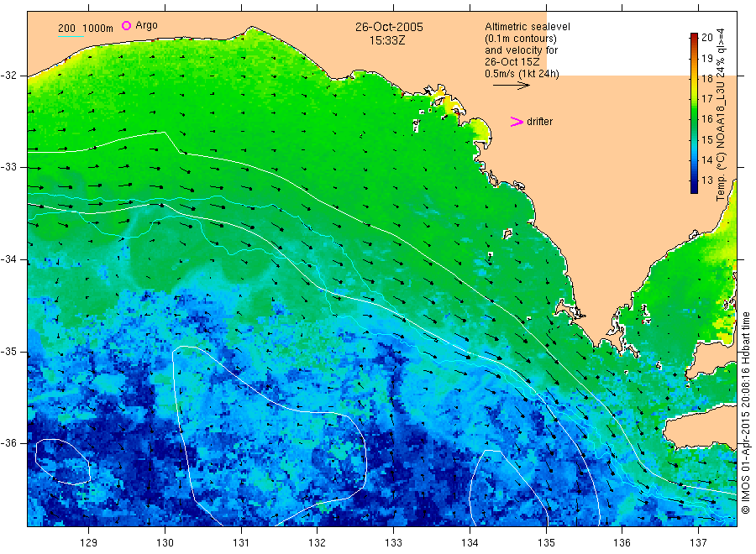Click the latitude label '-33'
The image size is (756, 554).
[8, 167]
